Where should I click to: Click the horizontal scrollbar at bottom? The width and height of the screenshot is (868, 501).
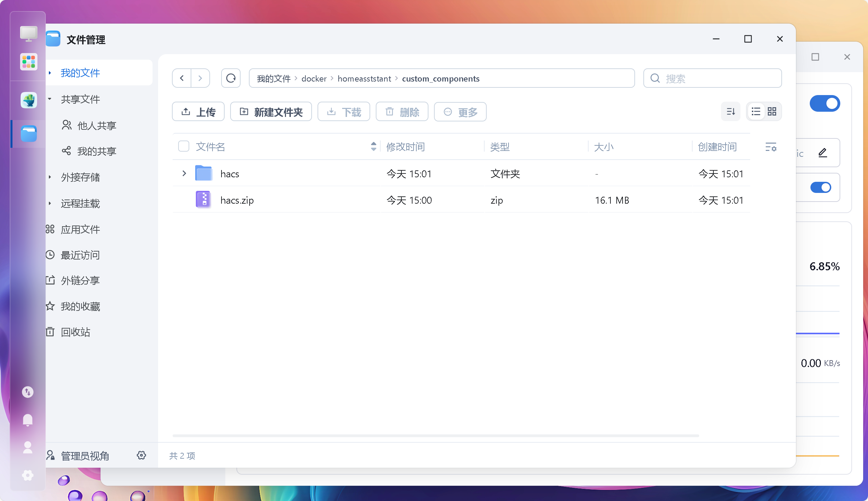[x=436, y=436]
